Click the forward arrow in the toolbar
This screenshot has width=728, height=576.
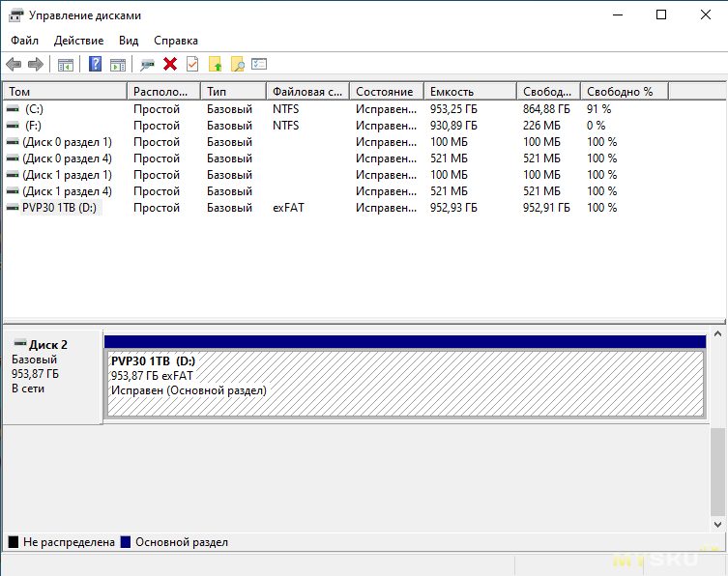[36, 65]
